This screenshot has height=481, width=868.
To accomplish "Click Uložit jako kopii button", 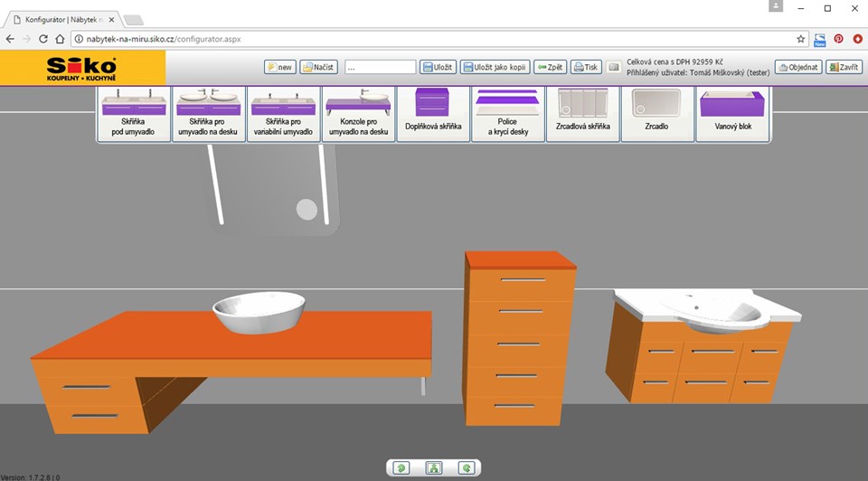I will point(494,67).
